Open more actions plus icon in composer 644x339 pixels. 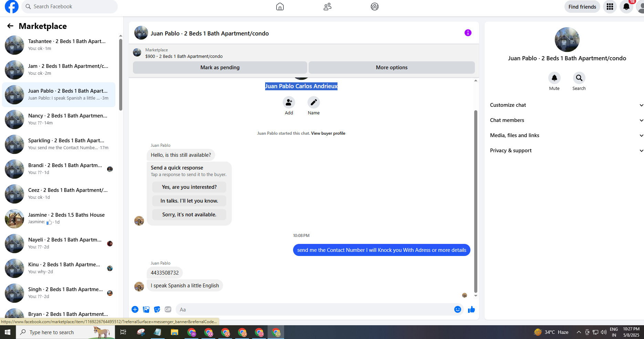pos(135,309)
